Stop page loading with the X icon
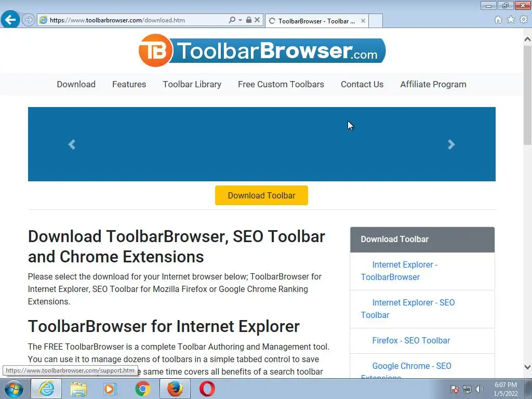 (257, 20)
